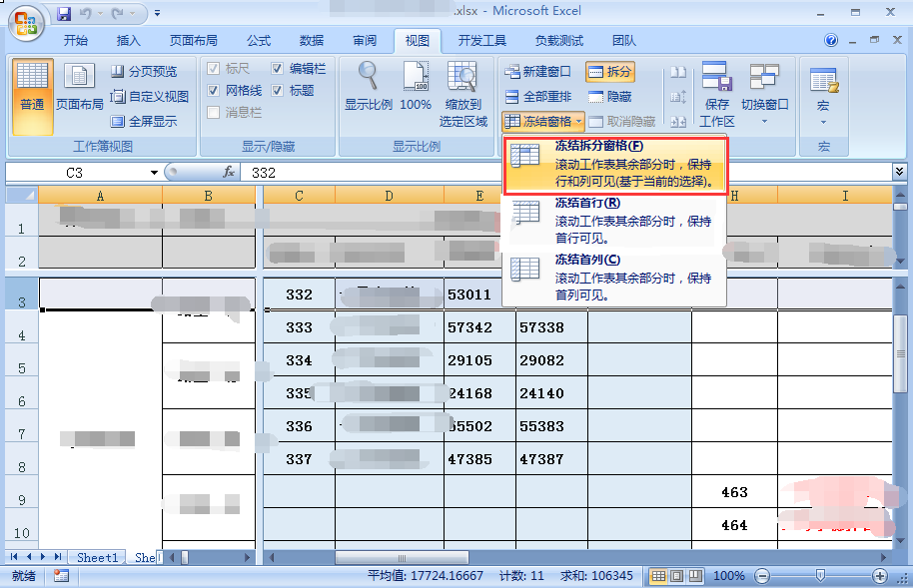913x588 pixels.
Task: Click the Name Box showing C3
Action: pos(75,173)
